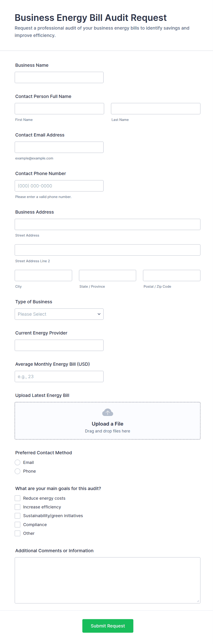
Task: Focus the Contact Email Address field
Action: click(59, 147)
